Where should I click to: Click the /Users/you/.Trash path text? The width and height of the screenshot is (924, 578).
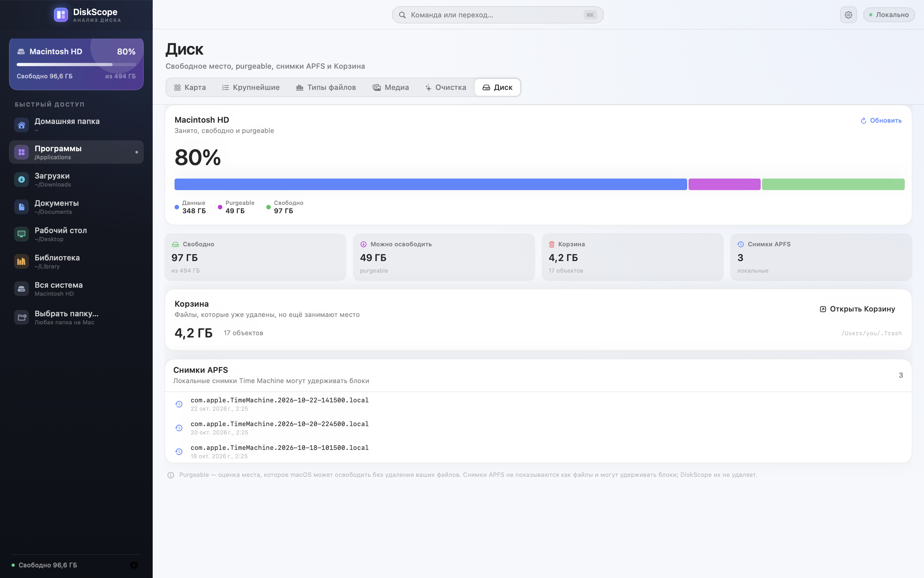click(x=871, y=333)
